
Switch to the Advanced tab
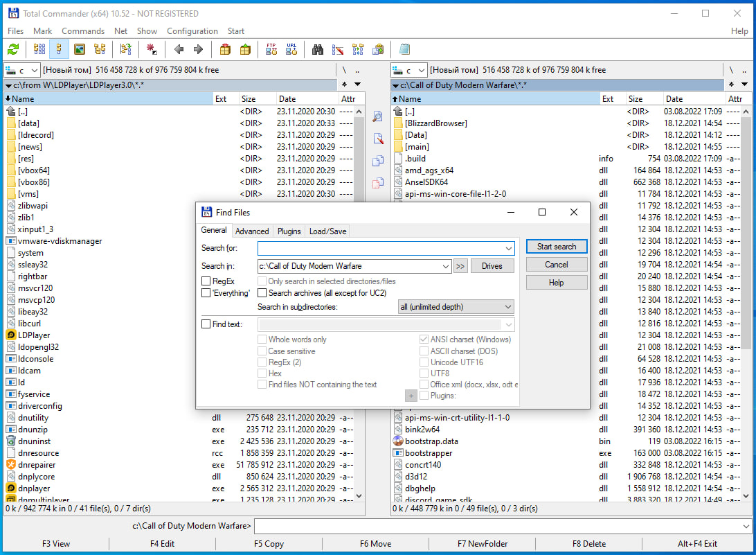(252, 231)
